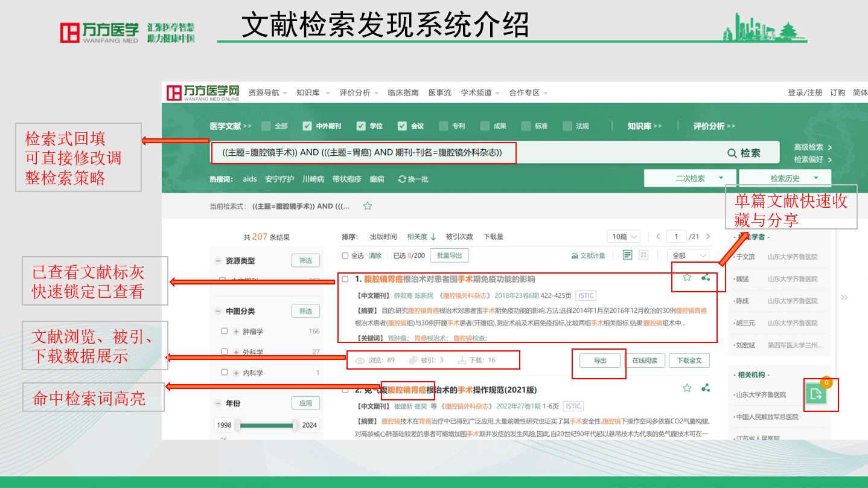Move the 1998 start year slider handle
The image size is (868, 488).
[238, 425]
